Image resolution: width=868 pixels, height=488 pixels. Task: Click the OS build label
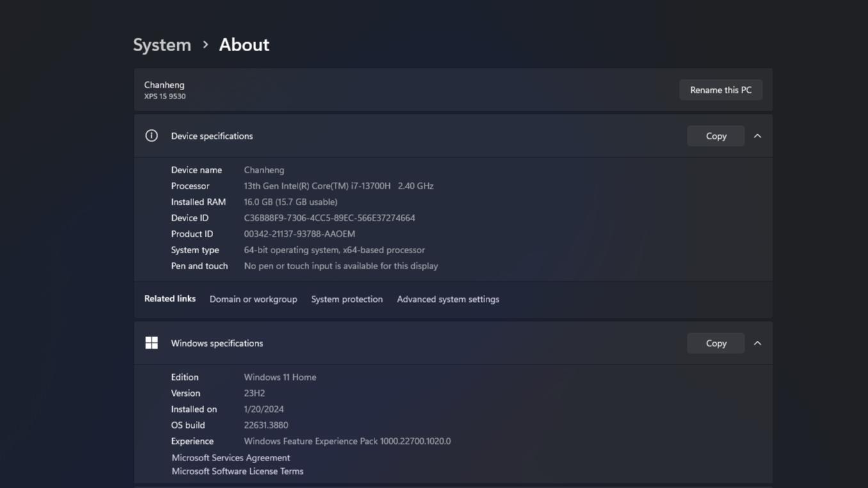[188, 425]
